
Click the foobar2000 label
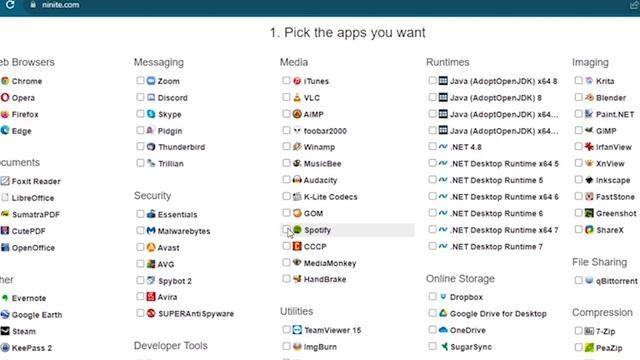(325, 131)
